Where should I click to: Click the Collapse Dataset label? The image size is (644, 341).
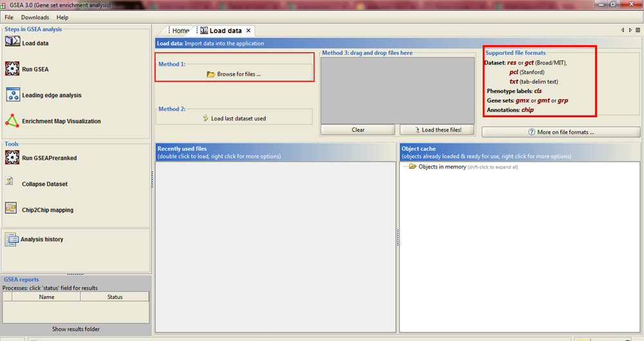(45, 184)
